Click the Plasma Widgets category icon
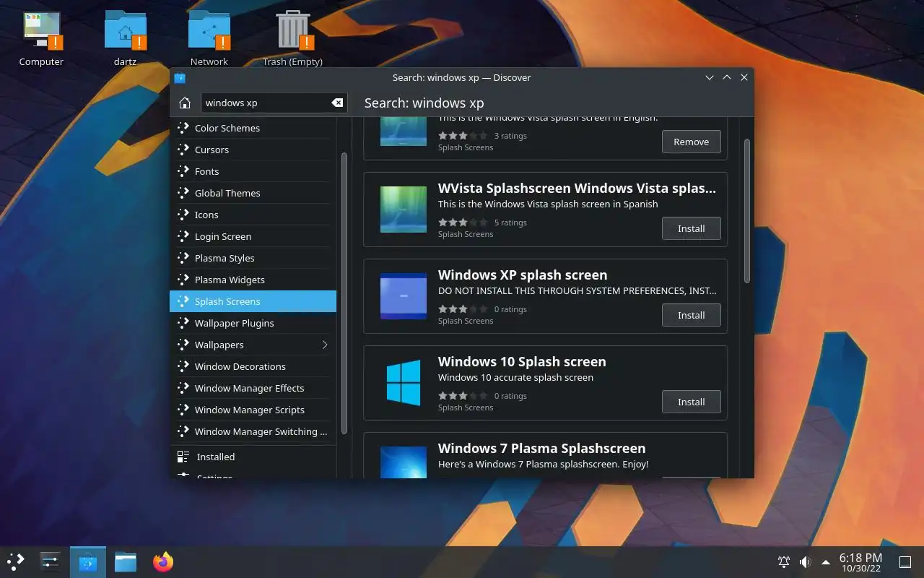This screenshot has height=578, width=924. [x=183, y=280]
